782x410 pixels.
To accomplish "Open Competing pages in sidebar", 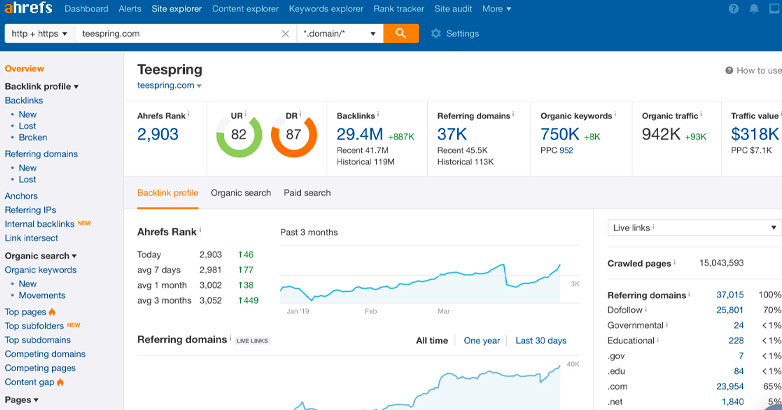I will [40, 368].
